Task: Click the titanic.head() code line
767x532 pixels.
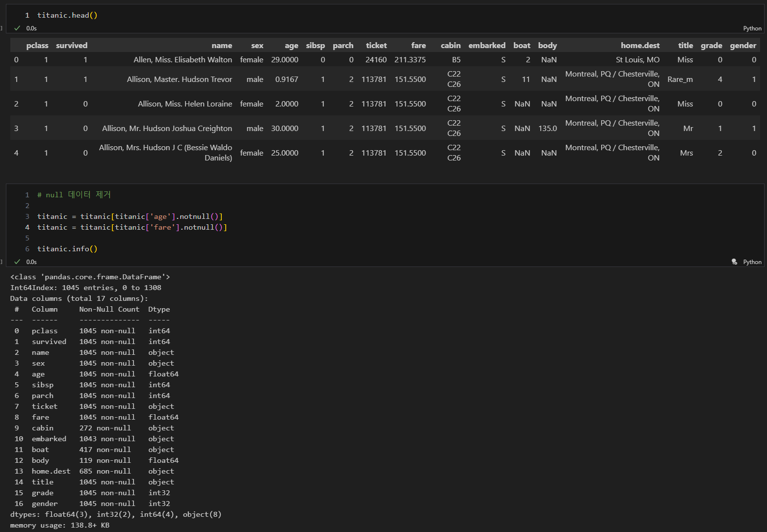Action: [x=67, y=15]
